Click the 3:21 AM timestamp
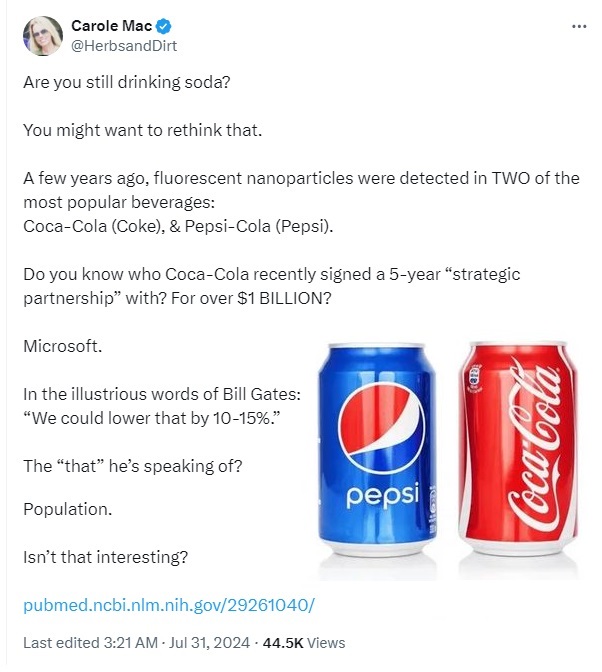The width and height of the screenshot is (602, 672). click(x=131, y=643)
